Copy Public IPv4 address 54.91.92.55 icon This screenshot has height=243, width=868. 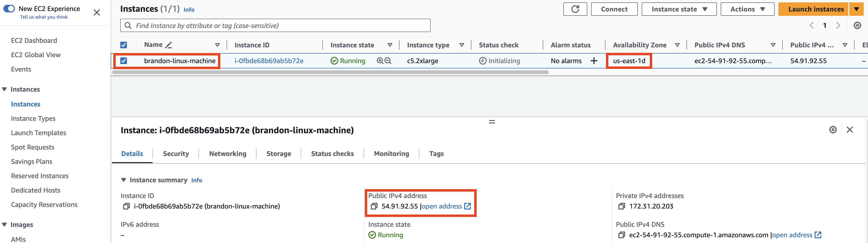coord(374,206)
